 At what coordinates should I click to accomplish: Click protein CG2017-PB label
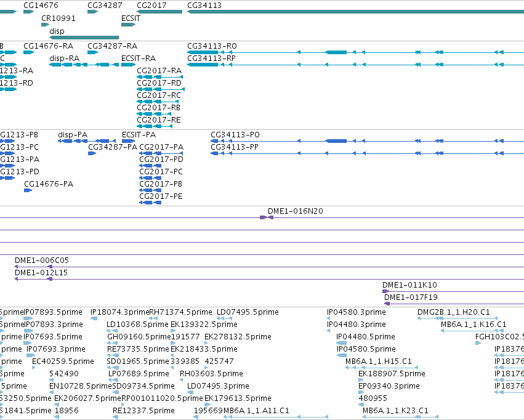161,184
